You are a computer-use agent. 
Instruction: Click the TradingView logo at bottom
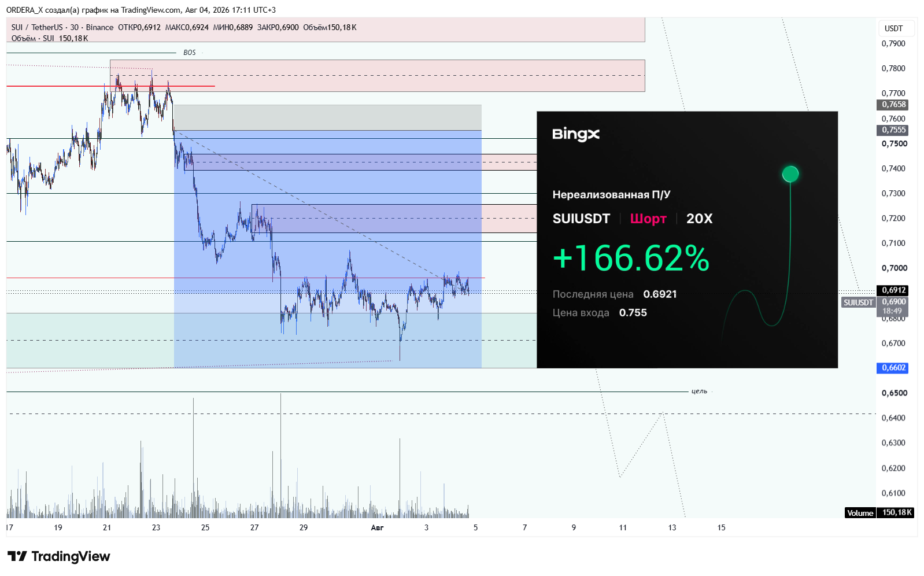[x=58, y=556]
